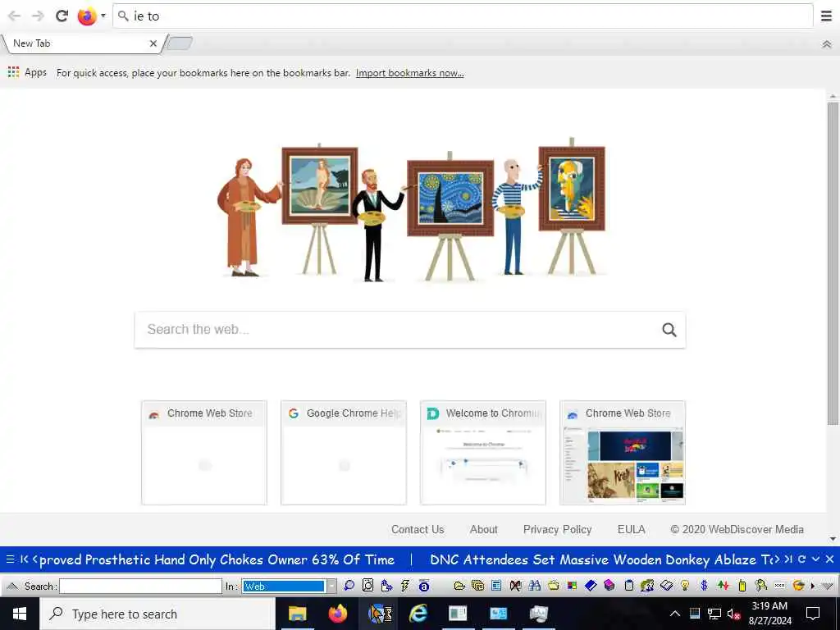Image resolution: width=840 pixels, height=630 pixels.
Task: Click 'Import bookmarks now...' link
Action: point(410,73)
